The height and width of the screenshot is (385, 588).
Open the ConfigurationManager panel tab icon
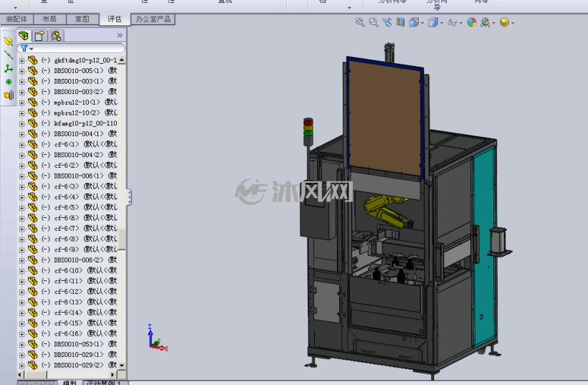click(x=56, y=36)
